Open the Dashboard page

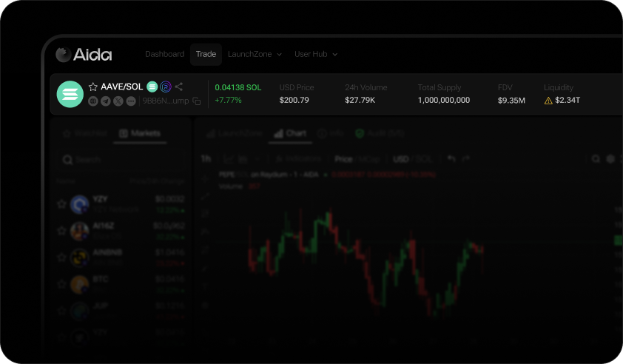[x=164, y=54]
